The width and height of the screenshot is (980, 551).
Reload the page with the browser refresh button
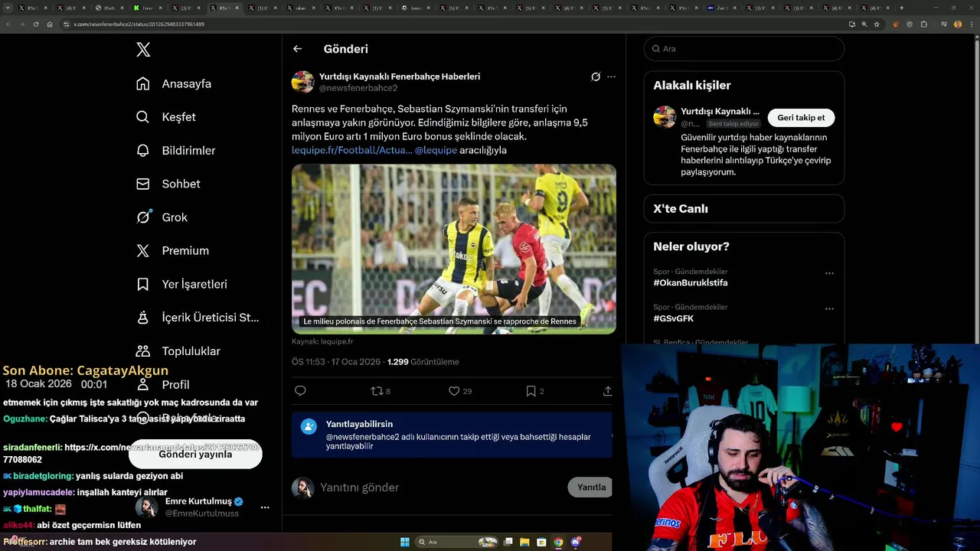click(x=36, y=24)
